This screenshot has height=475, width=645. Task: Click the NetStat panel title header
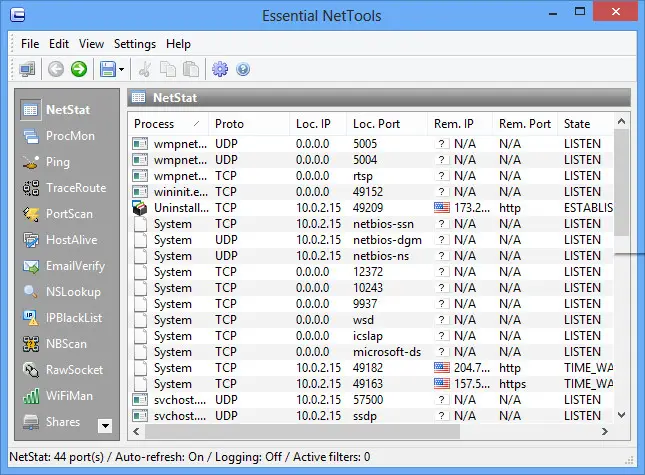(x=379, y=97)
